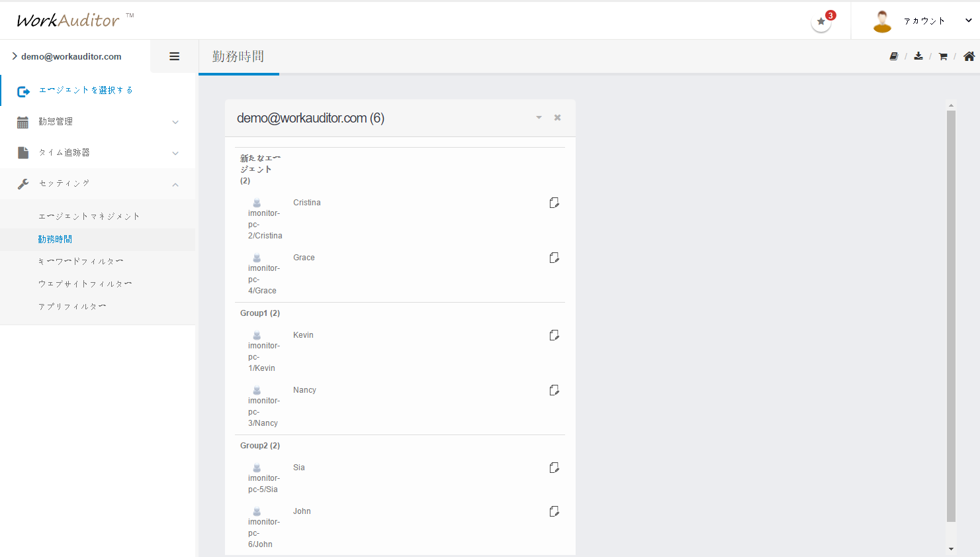Image resolution: width=980 pixels, height=557 pixels.
Task: Click the agent-select exit arrow icon
Action: coord(23,91)
